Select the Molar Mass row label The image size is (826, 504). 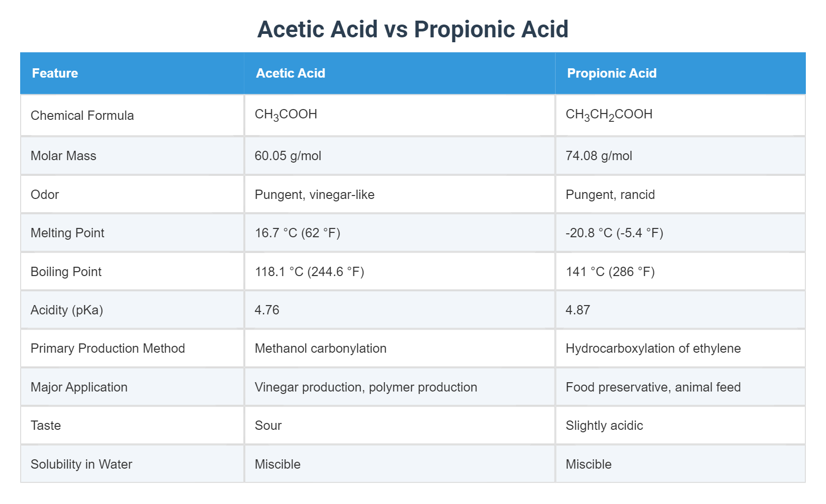coord(63,156)
